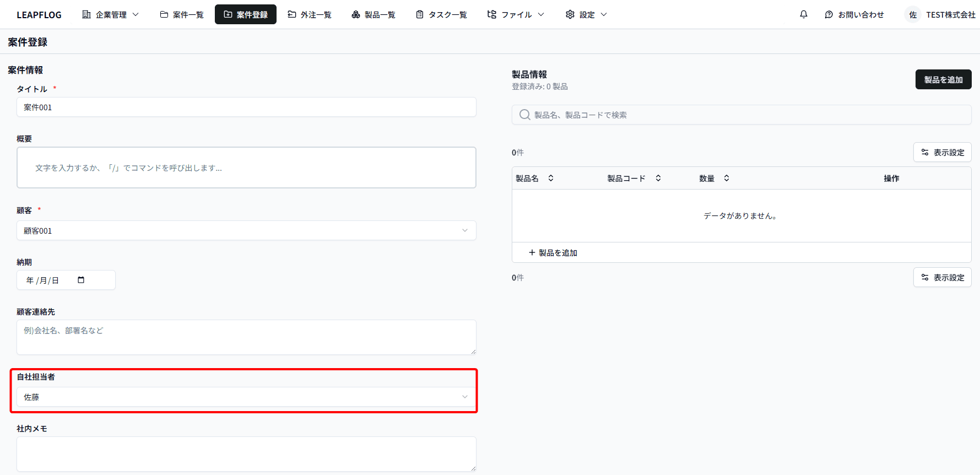Click the dark 製品を追加 button
The image size is (980, 475).
[943, 79]
